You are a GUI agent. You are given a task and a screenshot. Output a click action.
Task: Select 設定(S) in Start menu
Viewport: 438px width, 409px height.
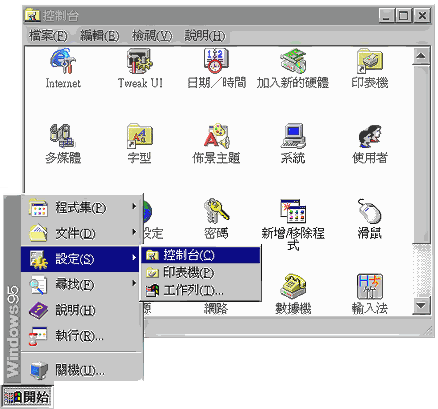81,259
